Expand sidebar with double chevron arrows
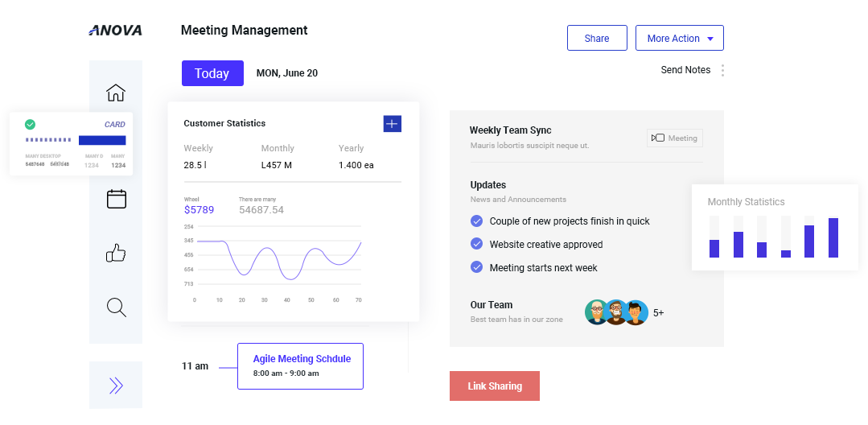The width and height of the screenshot is (868, 425). point(116,386)
